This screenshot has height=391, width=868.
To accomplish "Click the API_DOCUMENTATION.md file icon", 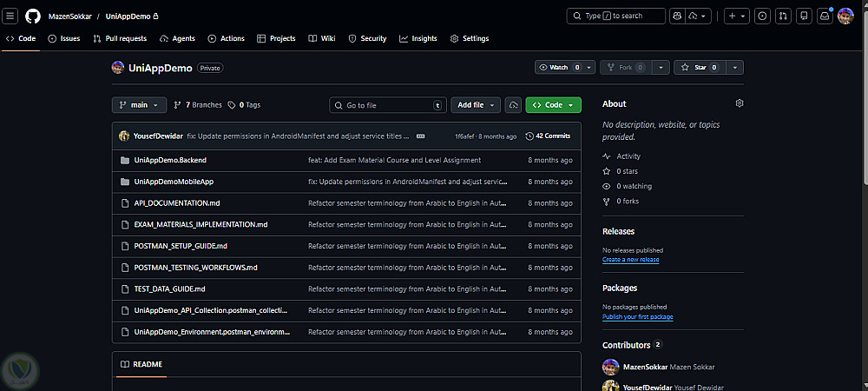I will 124,203.
